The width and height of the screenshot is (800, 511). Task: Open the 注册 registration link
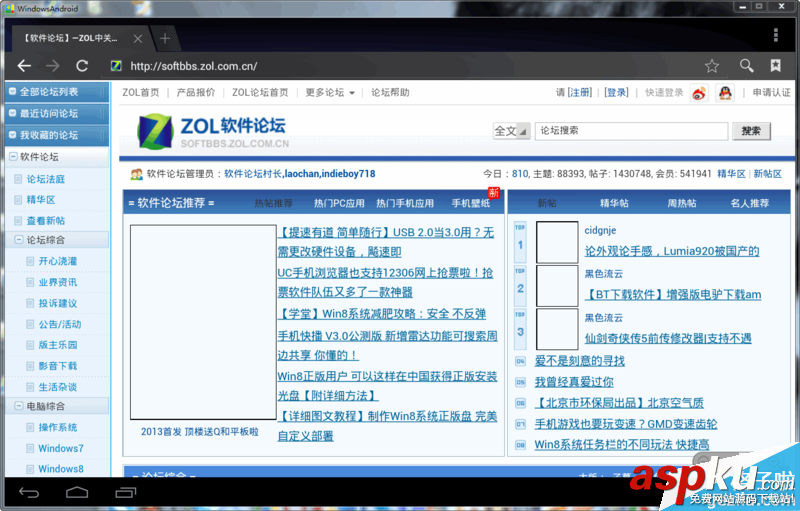(580, 92)
